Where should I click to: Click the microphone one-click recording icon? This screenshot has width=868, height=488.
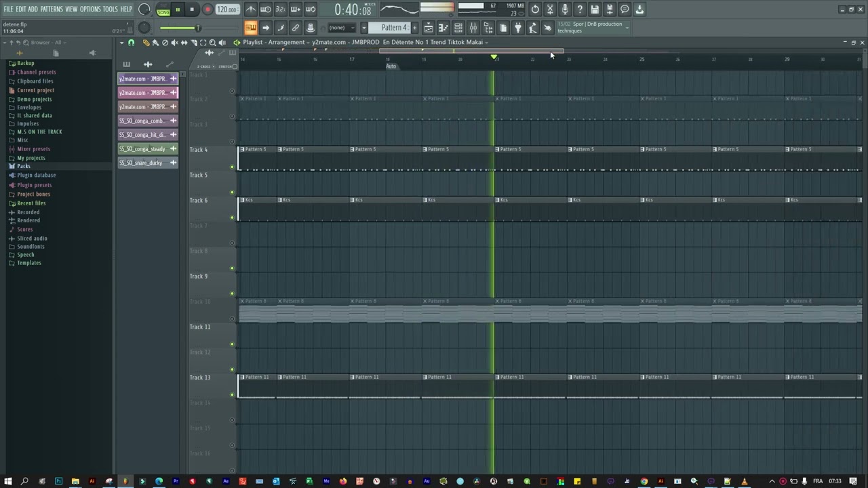click(565, 9)
